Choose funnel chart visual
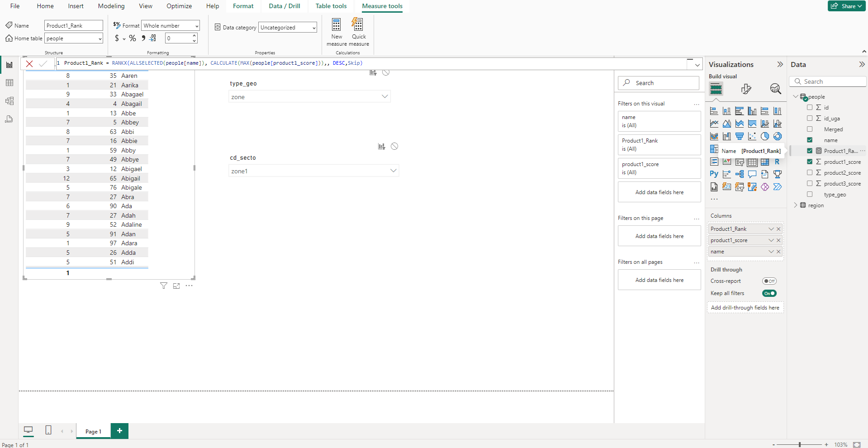 [740, 136]
